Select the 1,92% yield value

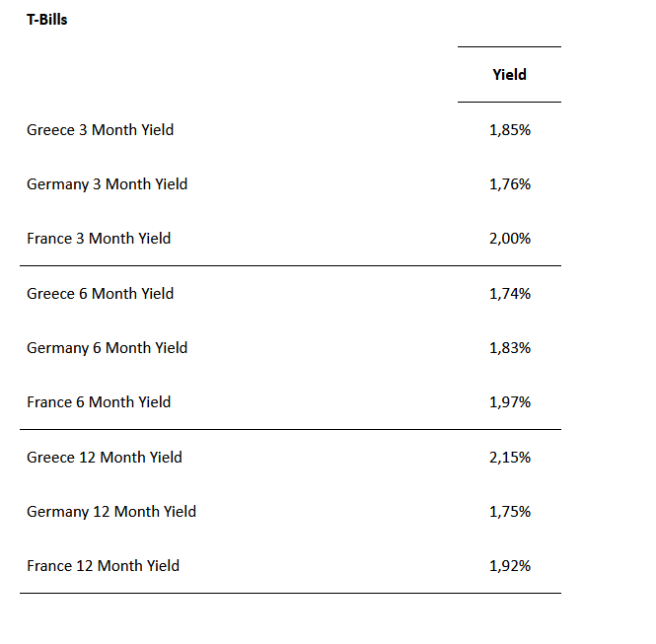[x=510, y=566]
